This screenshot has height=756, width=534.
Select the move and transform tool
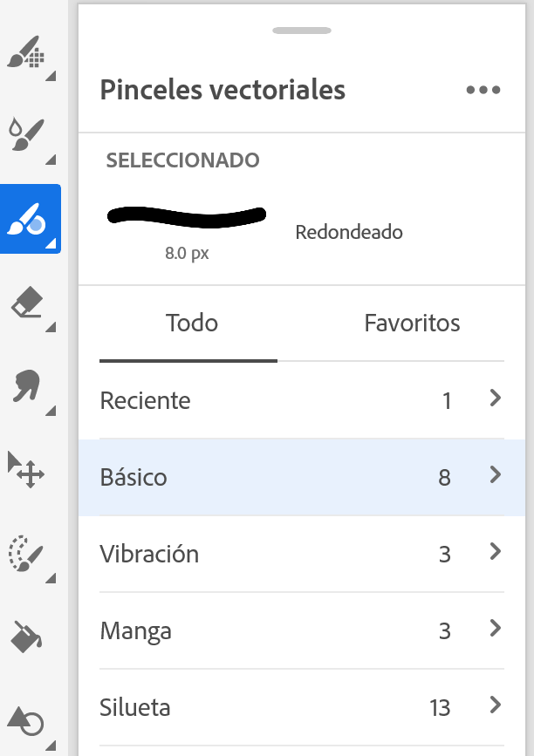tap(28, 469)
